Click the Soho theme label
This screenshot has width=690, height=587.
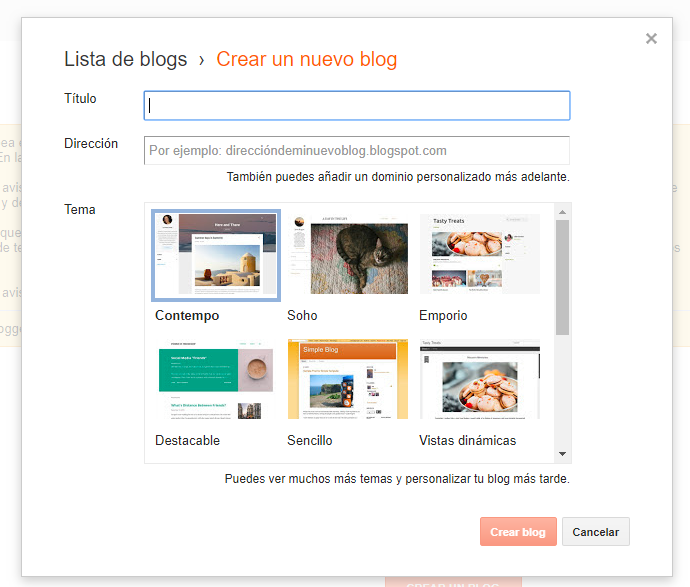pyautogui.click(x=302, y=316)
